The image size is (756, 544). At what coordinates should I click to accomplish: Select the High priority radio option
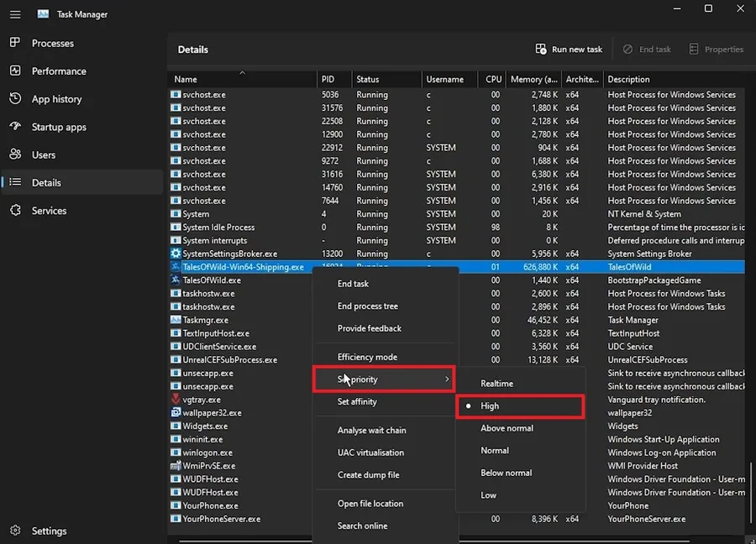point(520,406)
